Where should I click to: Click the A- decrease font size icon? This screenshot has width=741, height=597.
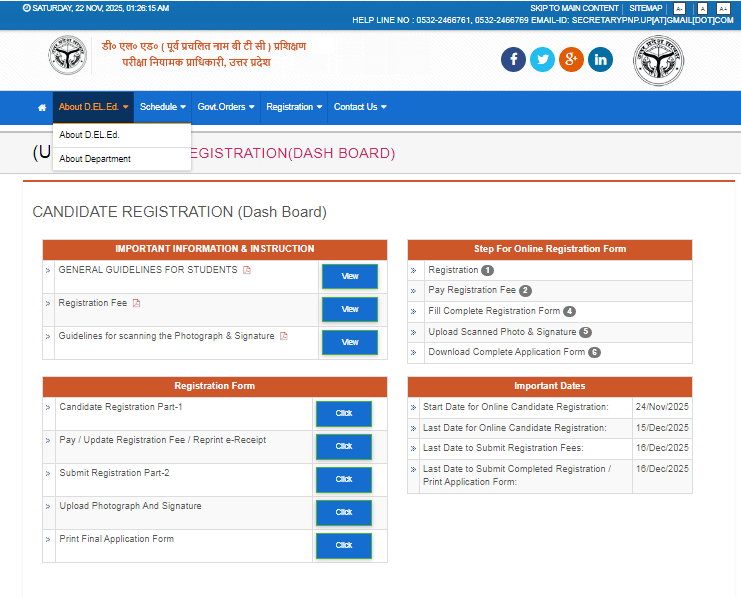click(680, 8)
